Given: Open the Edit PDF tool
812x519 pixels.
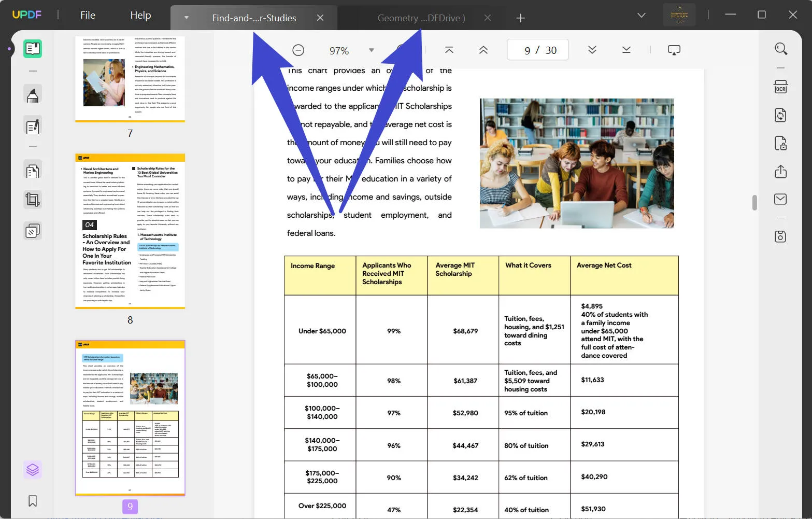Looking at the screenshot, I should coord(33,125).
